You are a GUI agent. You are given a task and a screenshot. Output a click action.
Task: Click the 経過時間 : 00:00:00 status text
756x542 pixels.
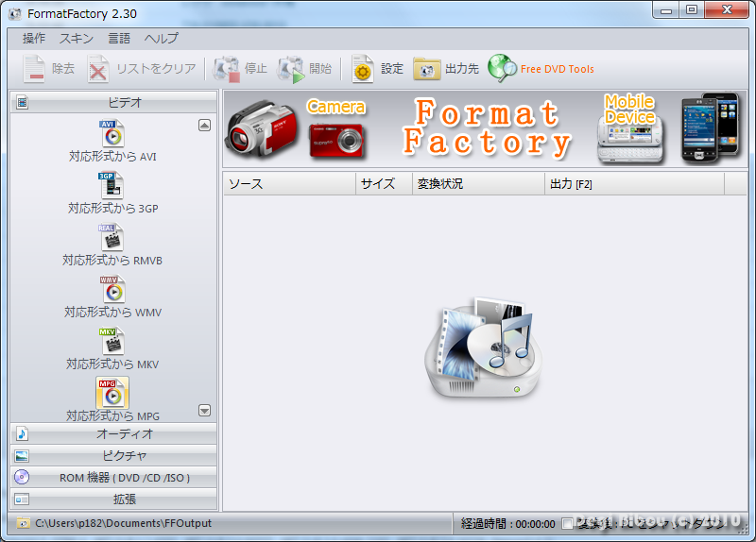point(507,524)
